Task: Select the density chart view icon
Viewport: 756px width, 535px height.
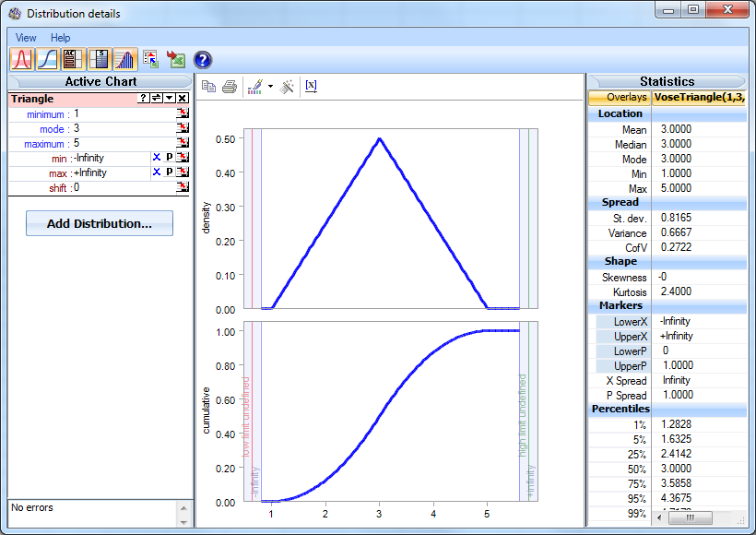Action: [22, 59]
